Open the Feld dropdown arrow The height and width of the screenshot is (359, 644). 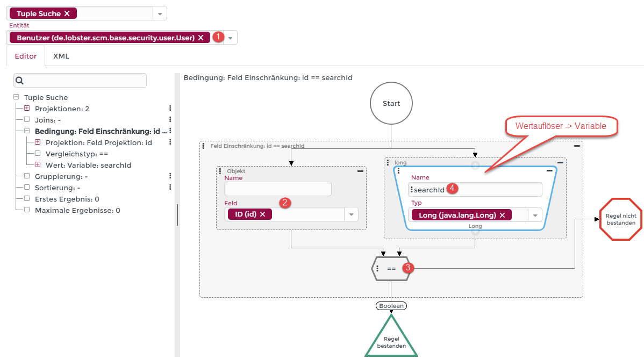click(351, 214)
